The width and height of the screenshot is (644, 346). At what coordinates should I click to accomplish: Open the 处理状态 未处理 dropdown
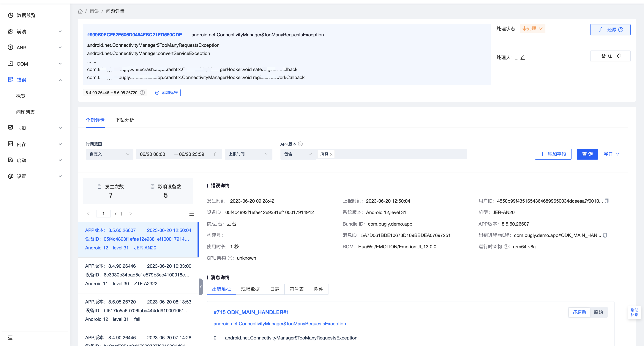[532, 29]
